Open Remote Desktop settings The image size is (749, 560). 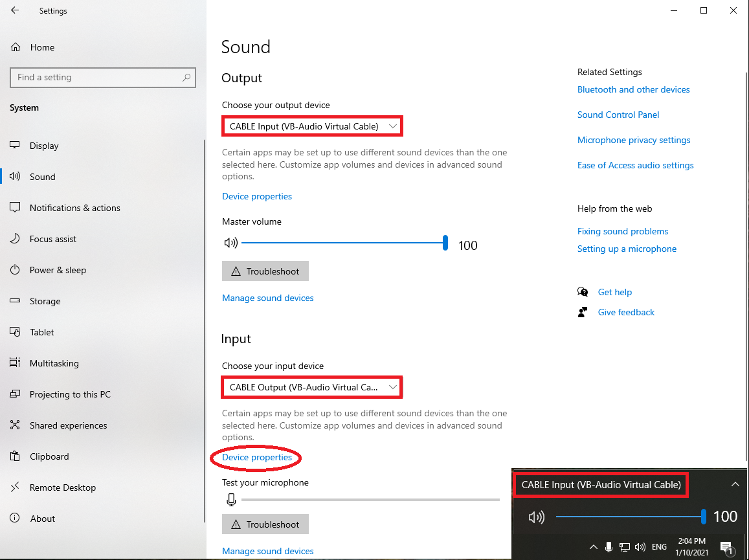(x=63, y=487)
